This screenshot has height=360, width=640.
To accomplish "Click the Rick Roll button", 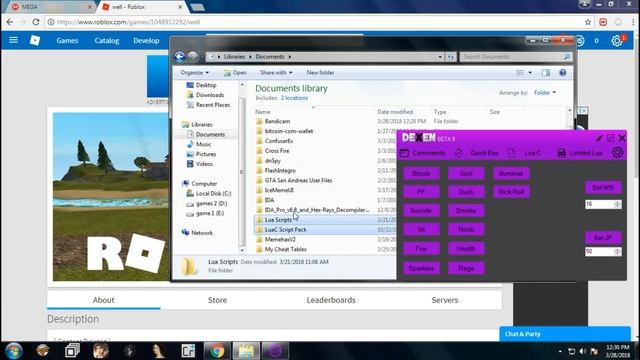I will point(511,191).
